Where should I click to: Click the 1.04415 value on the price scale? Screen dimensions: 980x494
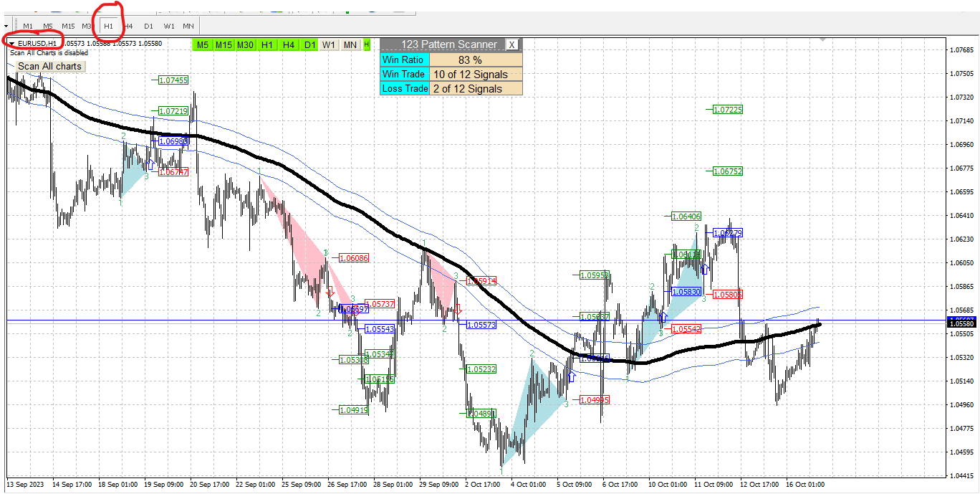click(x=962, y=475)
